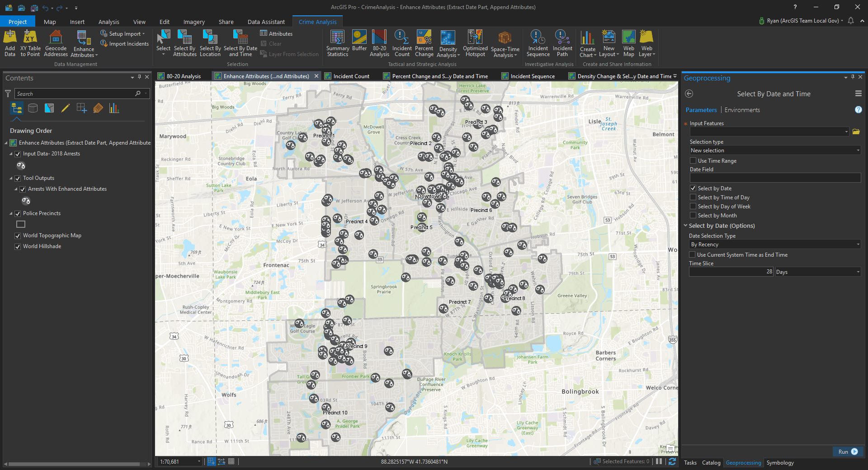This screenshot has height=470, width=868.
Task: Collapse Select by Date (Options) section
Action: click(685, 226)
